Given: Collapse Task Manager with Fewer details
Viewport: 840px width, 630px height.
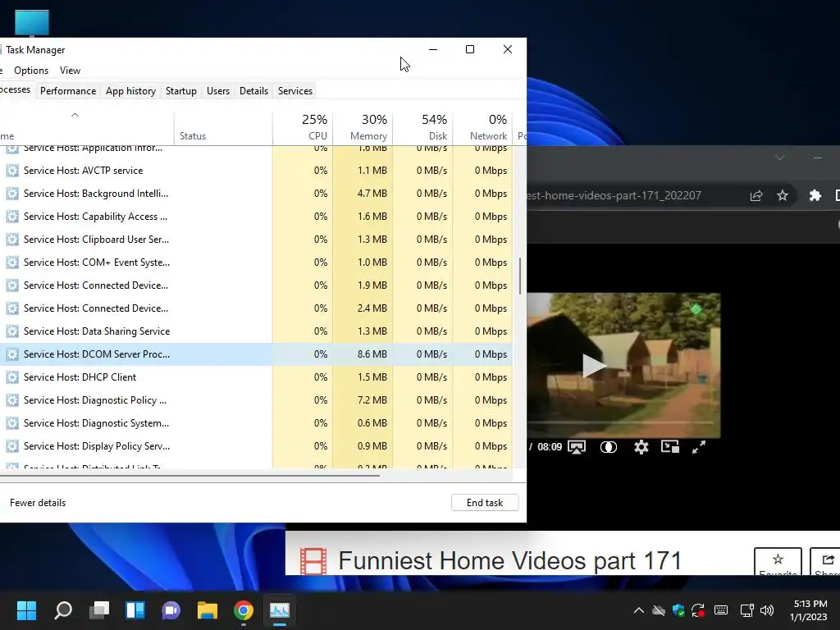Looking at the screenshot, I should click(x=38, y=503).
